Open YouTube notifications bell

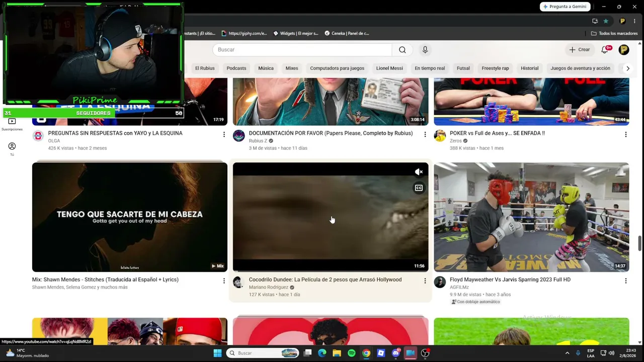tap(605, 50)
